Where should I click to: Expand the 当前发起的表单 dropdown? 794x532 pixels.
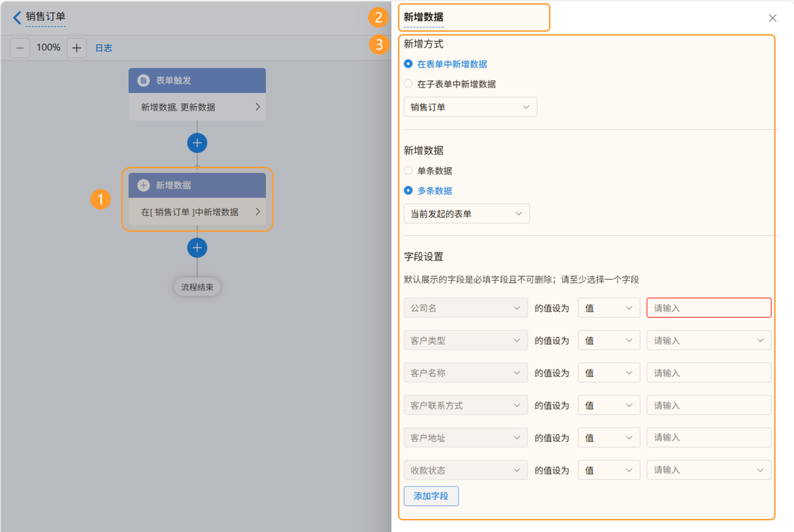(466, 213)
